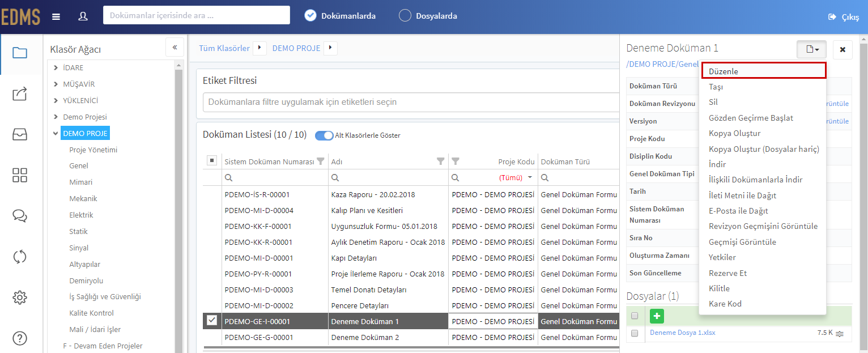
Task: Click the green add file plus button
Action: click(x=657, y=316)
